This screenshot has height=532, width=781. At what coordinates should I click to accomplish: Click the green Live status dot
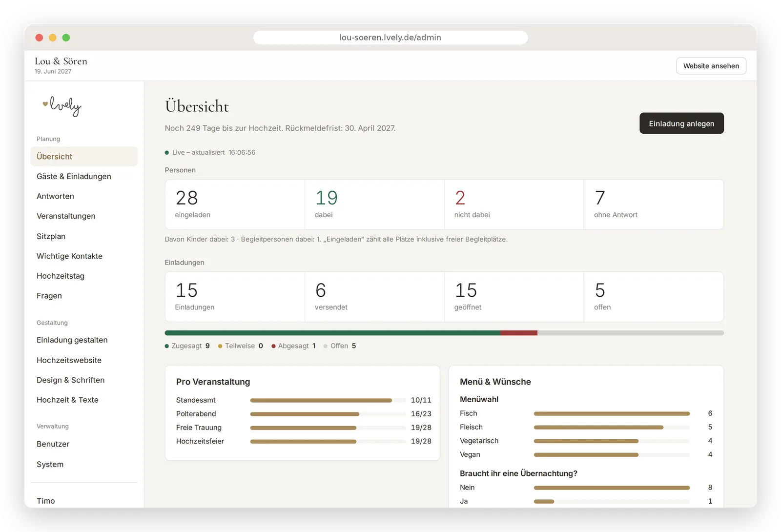coord(167,153)
